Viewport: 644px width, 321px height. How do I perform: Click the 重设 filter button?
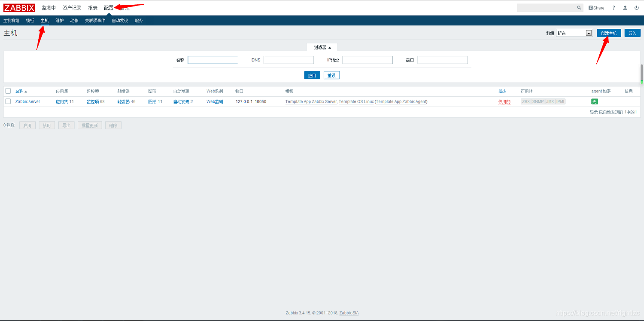coord(332,75)
